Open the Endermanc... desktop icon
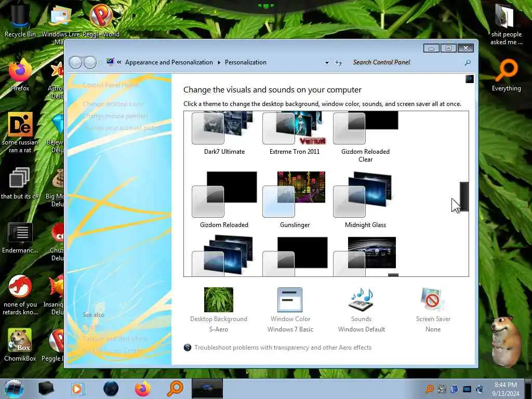This screenshot has height=399, width=532. click(x=20, y=237)
